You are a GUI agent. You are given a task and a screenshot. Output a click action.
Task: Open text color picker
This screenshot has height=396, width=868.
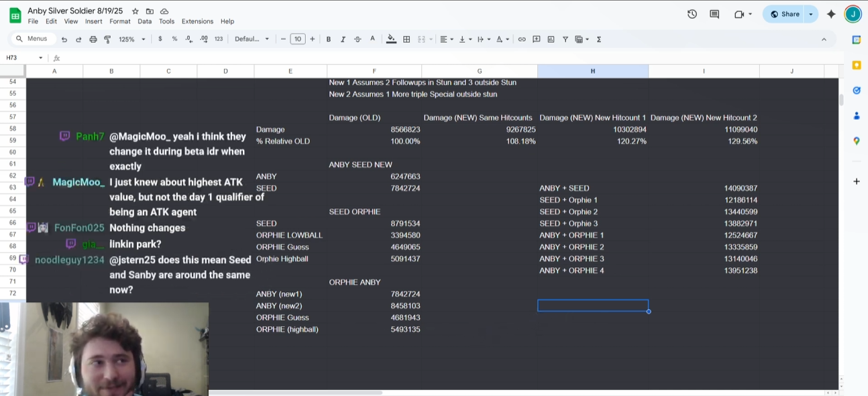[x=373, y=40]
